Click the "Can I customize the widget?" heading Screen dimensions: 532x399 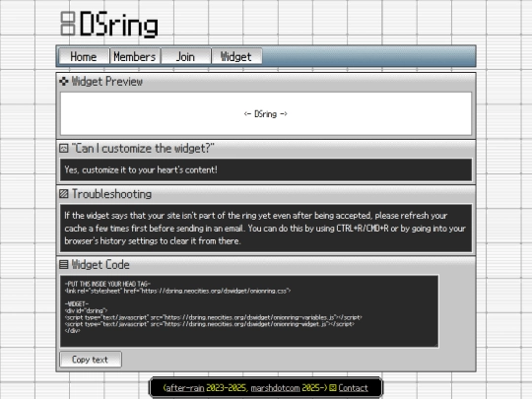pyautogui.click(x=143, y=148)
